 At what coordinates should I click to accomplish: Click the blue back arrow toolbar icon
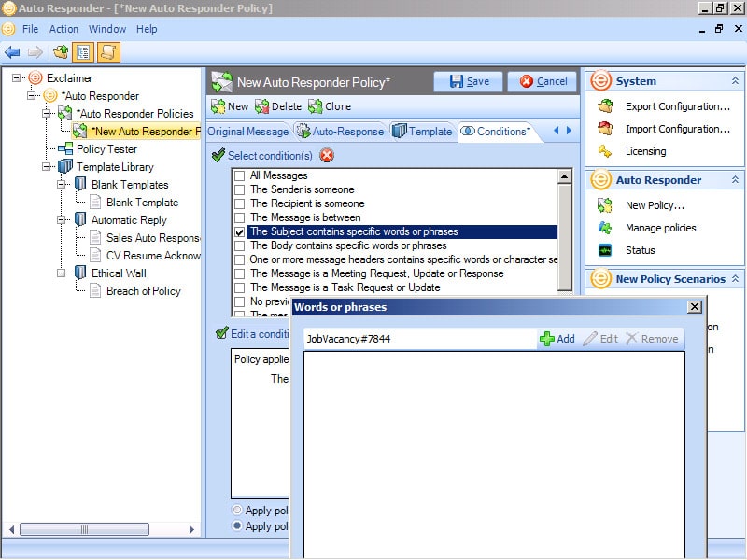pyautogui.click(x=12, y=52)
